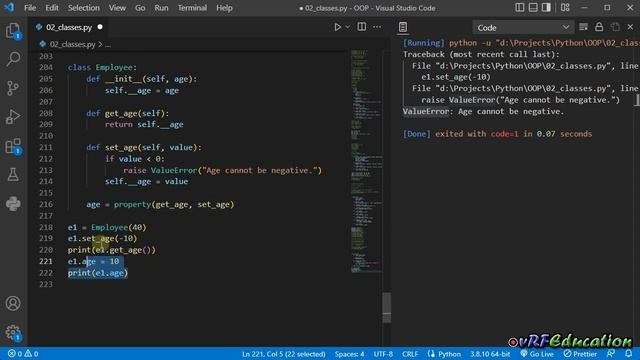Click the ValueError output message line
Image resolution: width=640 pixels, height=360 pixels.
(483, 111)
